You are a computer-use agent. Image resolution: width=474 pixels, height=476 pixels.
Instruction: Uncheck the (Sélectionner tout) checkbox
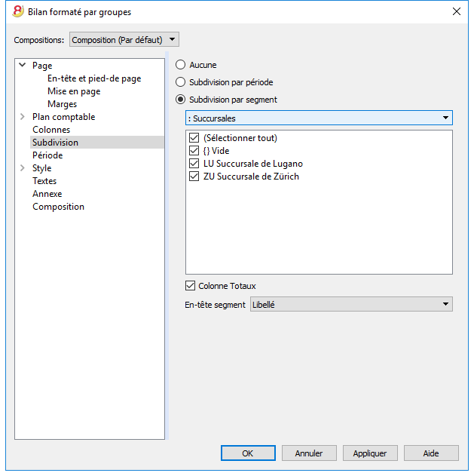coord(194,138)
